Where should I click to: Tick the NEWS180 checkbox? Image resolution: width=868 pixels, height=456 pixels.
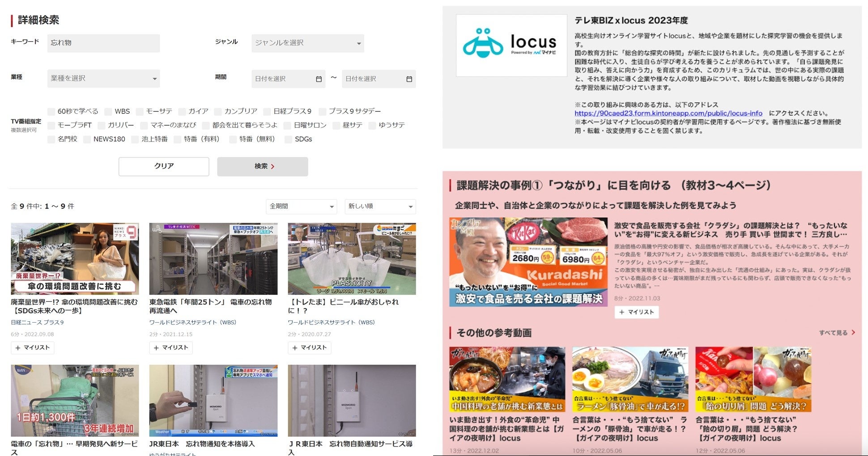87,140
